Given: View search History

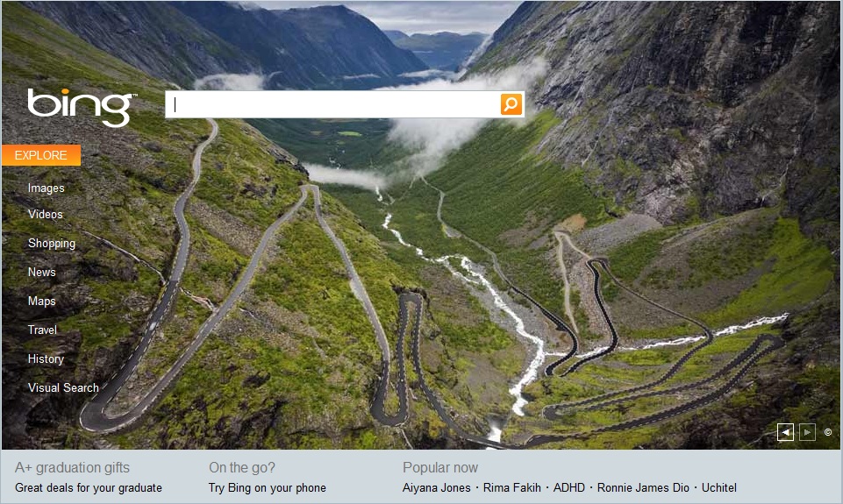Looking at the screenshot, I should coord(46,358).
